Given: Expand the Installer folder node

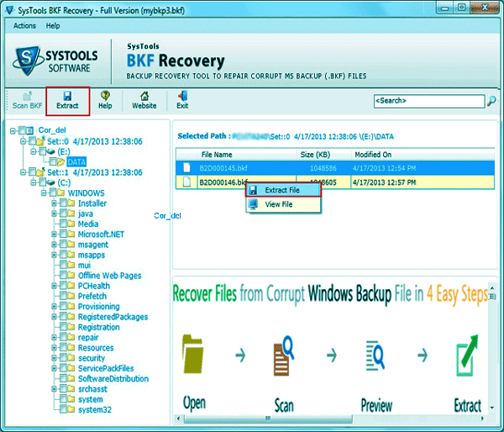Looking at the screenshot, I should (54, 203).
